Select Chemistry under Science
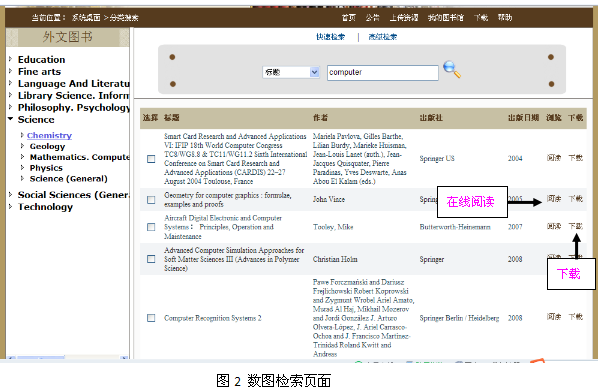Image resolution: width=601 pixels, height=391 pixels. (49, 135)
